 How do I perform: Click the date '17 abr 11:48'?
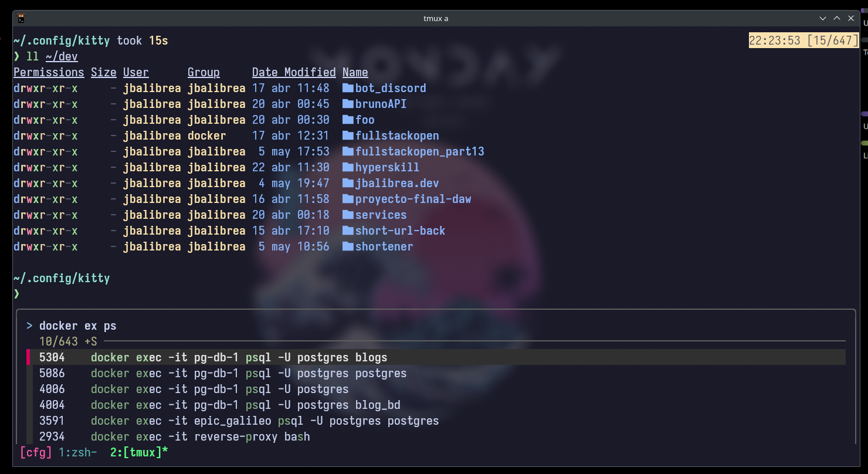291,88
